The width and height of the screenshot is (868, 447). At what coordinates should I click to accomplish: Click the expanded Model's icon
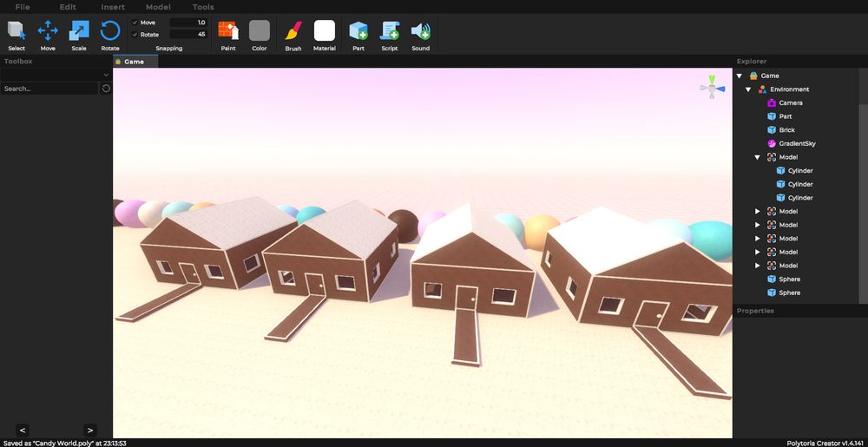click(771, 157)
